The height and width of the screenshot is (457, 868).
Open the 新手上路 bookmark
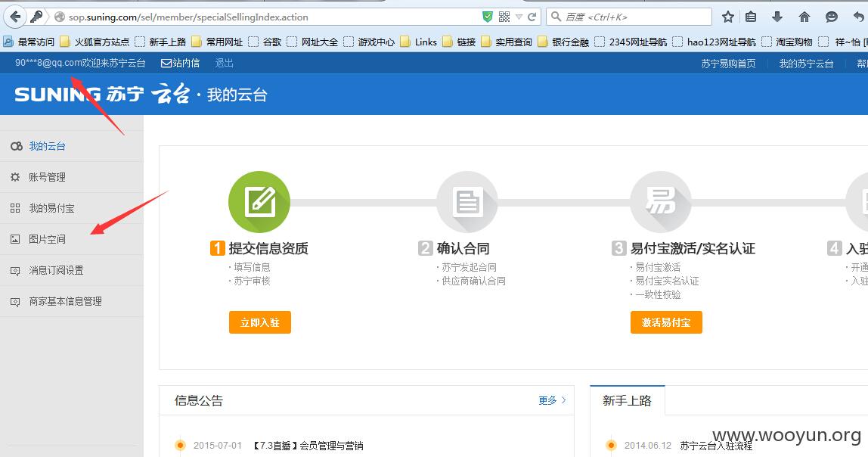(160, 42)
